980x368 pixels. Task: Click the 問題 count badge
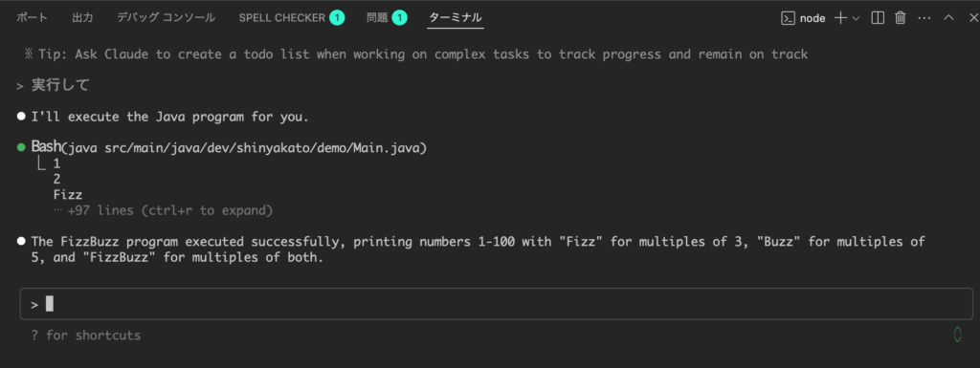[x=399, y=18]
